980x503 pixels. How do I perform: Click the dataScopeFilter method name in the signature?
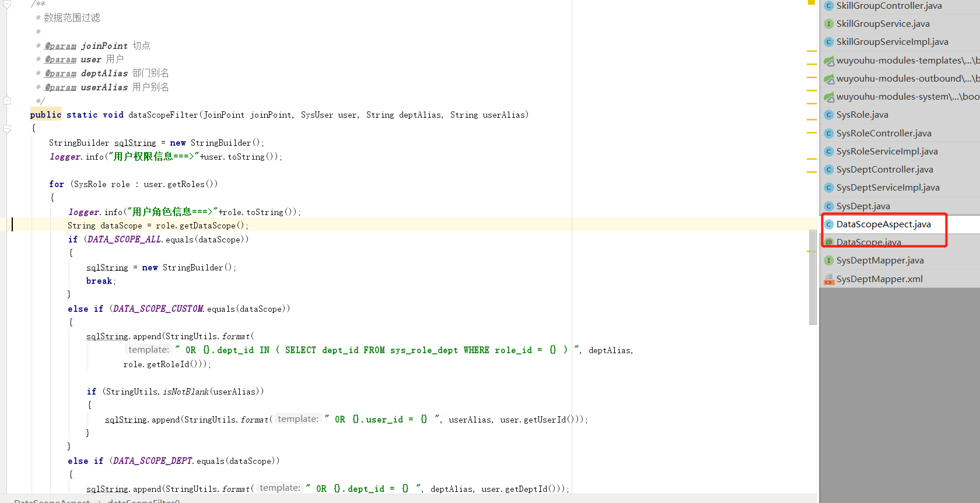click(x=163, y=115)
